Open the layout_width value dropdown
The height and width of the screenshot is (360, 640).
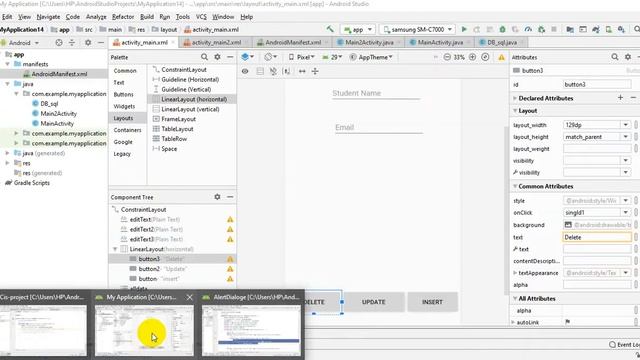coord(625,125)
